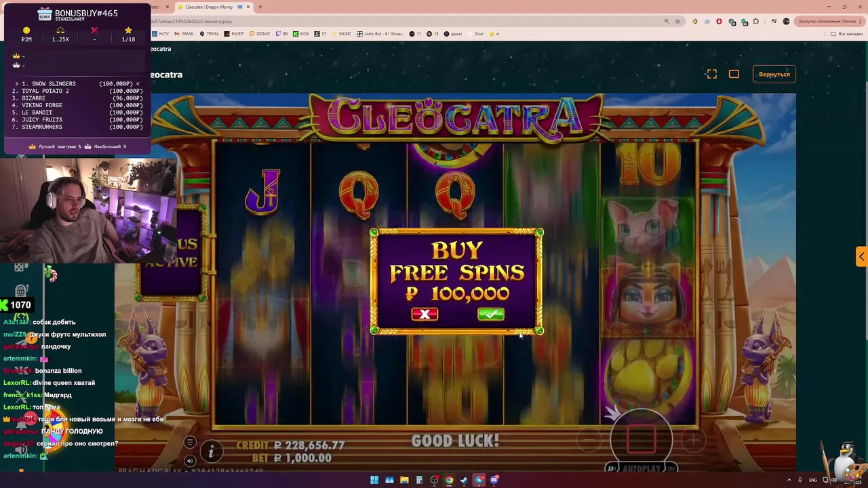868x488 pixels.
Task: Click the BONUSBUY#465 overlay title
Action: 86,13
